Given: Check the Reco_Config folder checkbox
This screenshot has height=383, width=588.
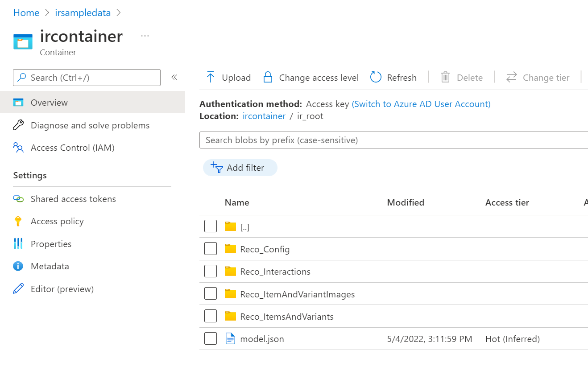Looking at the screenshot, I should click(x=211, y=249).
